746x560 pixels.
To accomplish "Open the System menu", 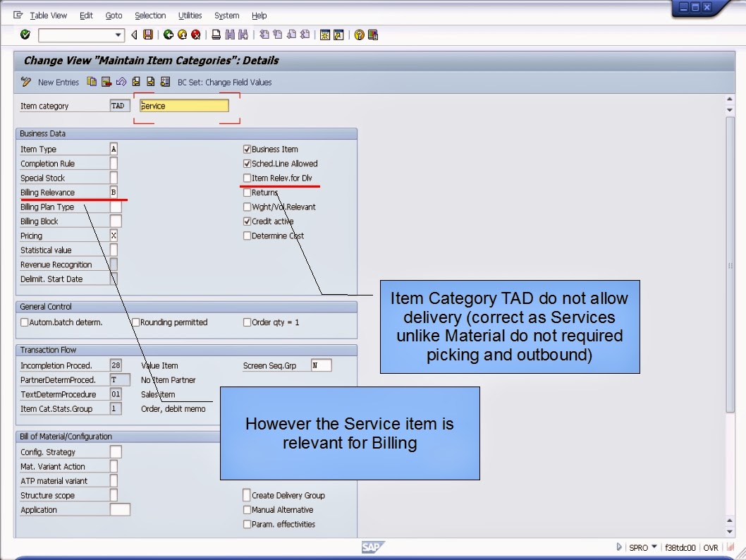I will [226, 16].
